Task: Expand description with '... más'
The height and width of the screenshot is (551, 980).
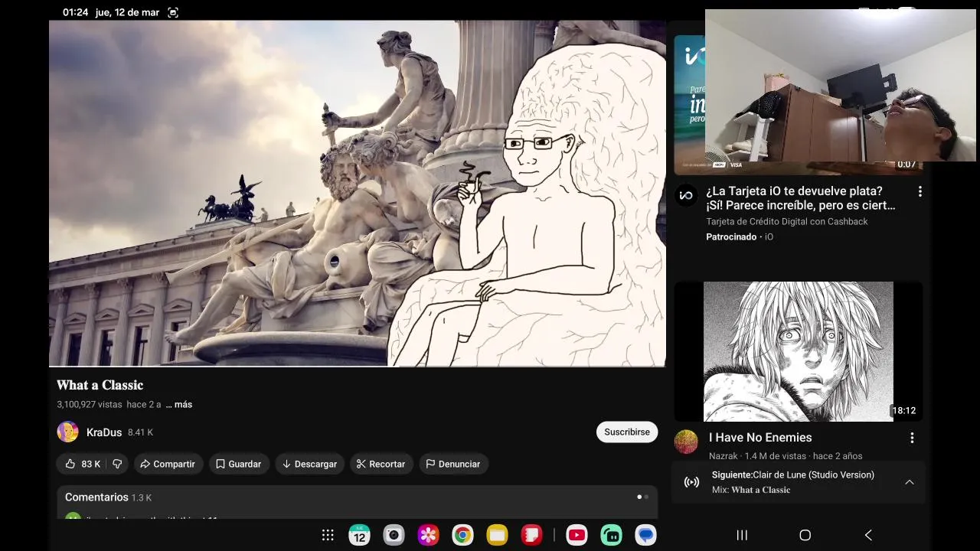Action: click(x=179, y=404)
